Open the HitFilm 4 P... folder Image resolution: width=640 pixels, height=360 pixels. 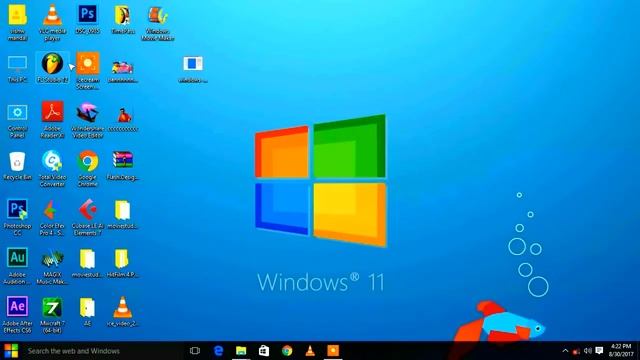122,262
